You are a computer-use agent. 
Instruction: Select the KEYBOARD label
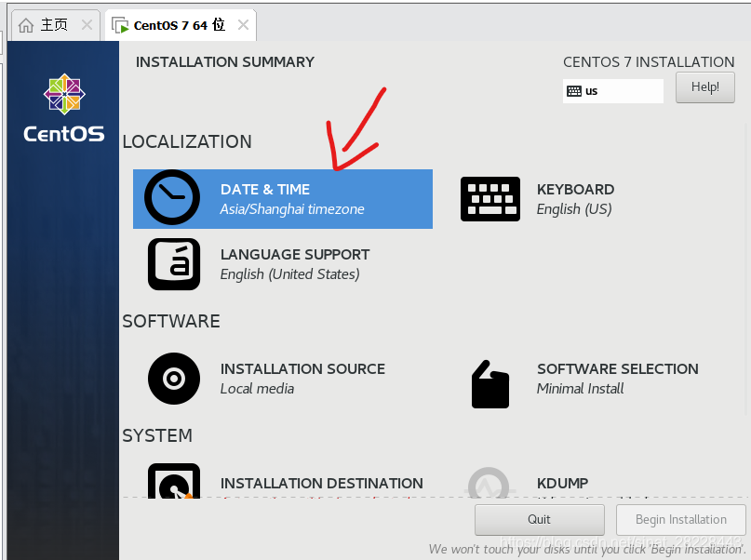point(575,190)
